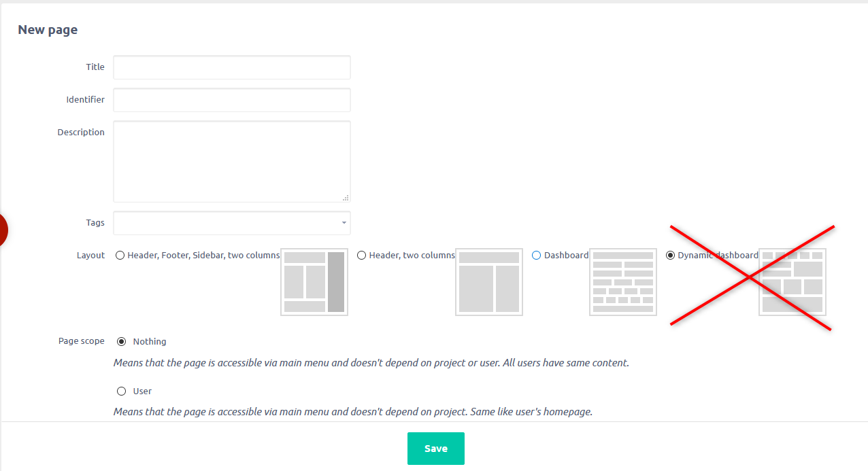Save the new page

point(435,449)
